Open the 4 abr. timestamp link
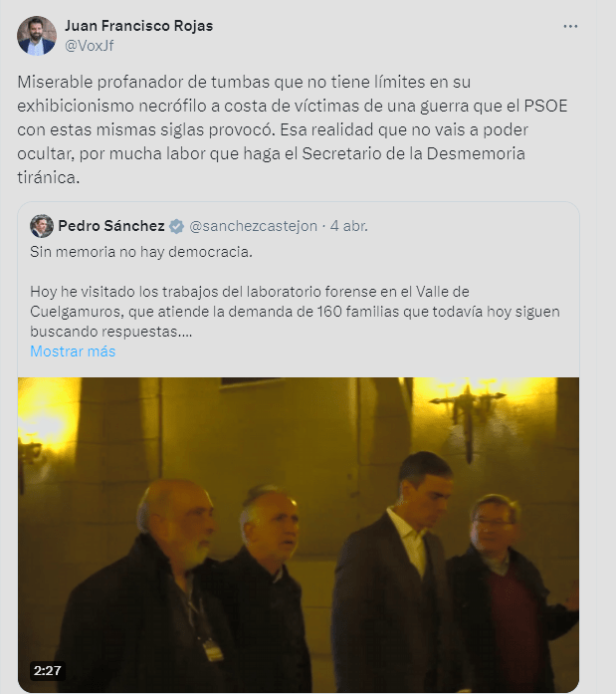 (349, 226)
